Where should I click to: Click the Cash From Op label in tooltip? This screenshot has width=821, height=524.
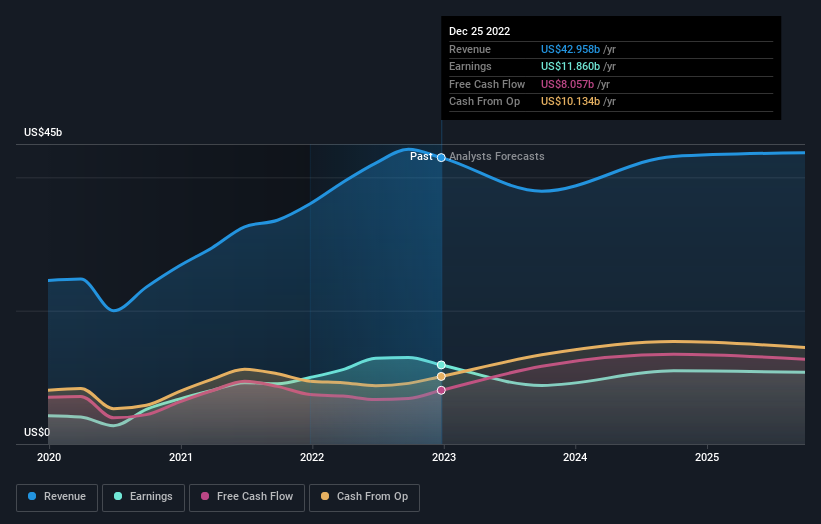pyautogui.click(x=484, y=102)
